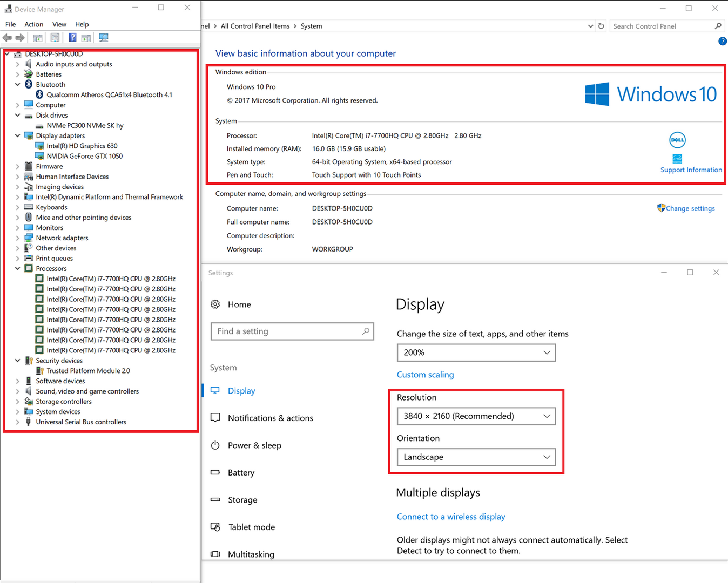Open the address bar history dropdown arrow
Screen dimensions: 728x583
[x=590, y=26]
